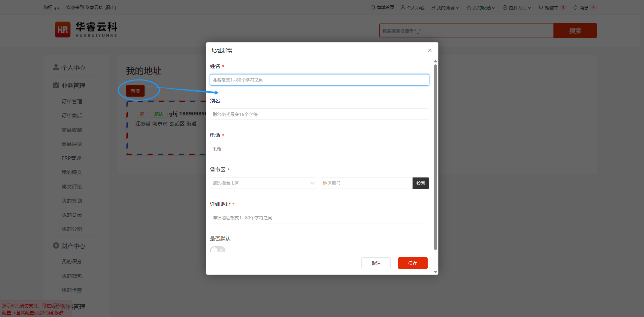The image size is (644, 317).
Task: Open the 我的收藏 dropdown in top bar
Action: [481, 7]
